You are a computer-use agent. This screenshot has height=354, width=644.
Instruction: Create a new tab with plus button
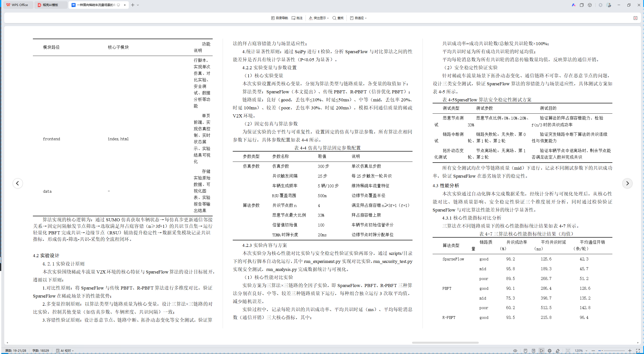pos(133,5)
